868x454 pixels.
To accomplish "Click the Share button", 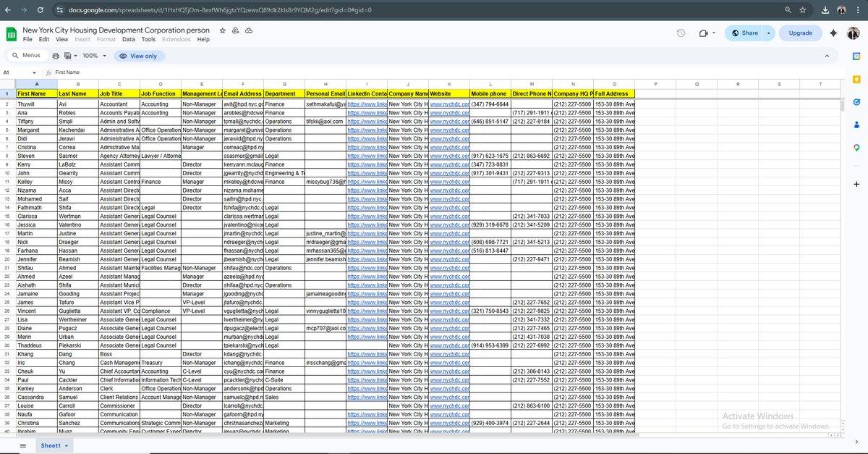I will 744,33.
